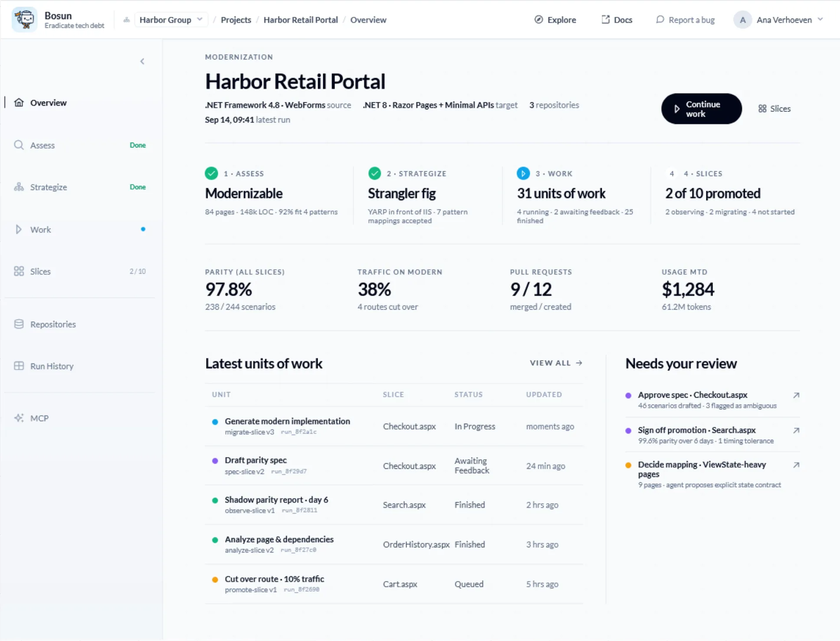Screen dimensions: 840x641
Task: Click the 9 / 12 pull requests metric
Action: (x=531, y=289)
